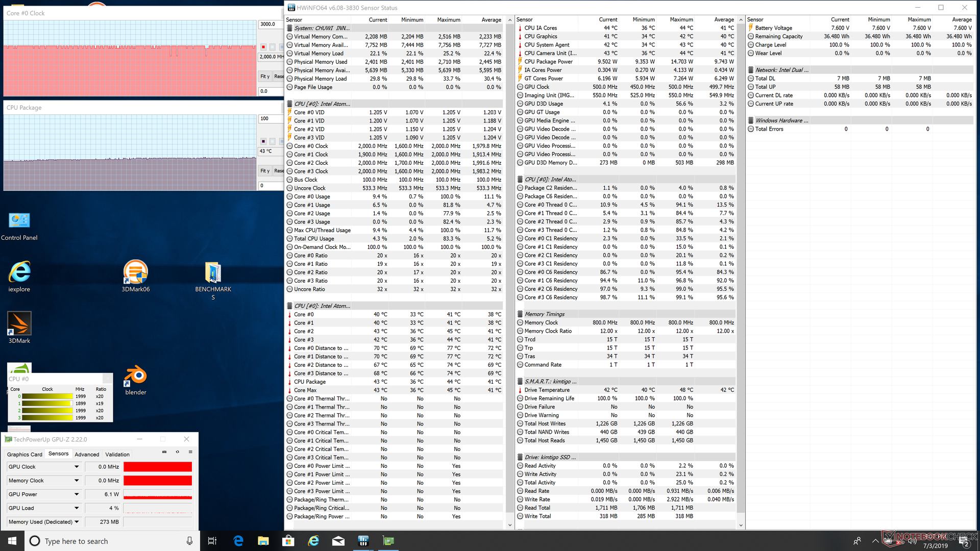Viewport: 980px width, 551px height.
Task: Launch iexplore from the desktop
Action: coord(19,277)
